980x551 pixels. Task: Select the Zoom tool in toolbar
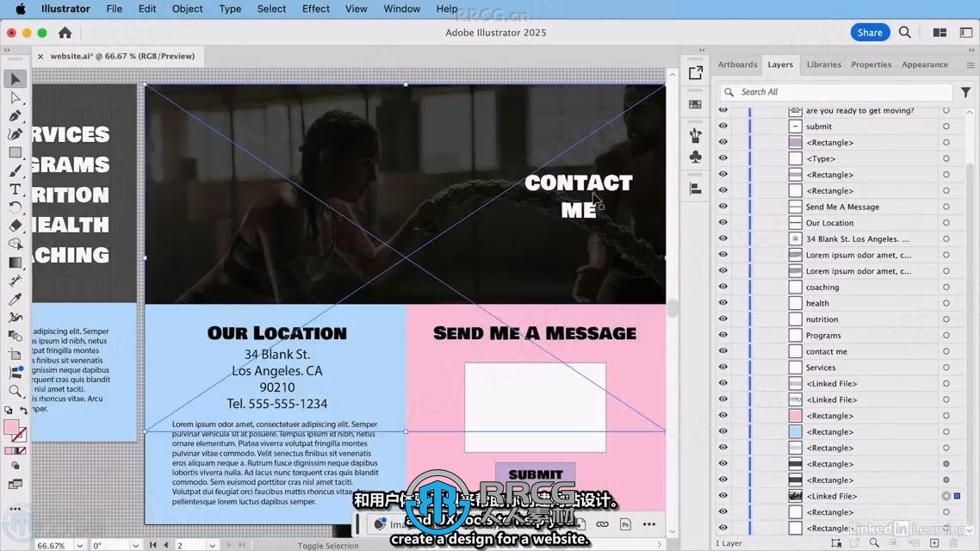click(x=16, y=391)
